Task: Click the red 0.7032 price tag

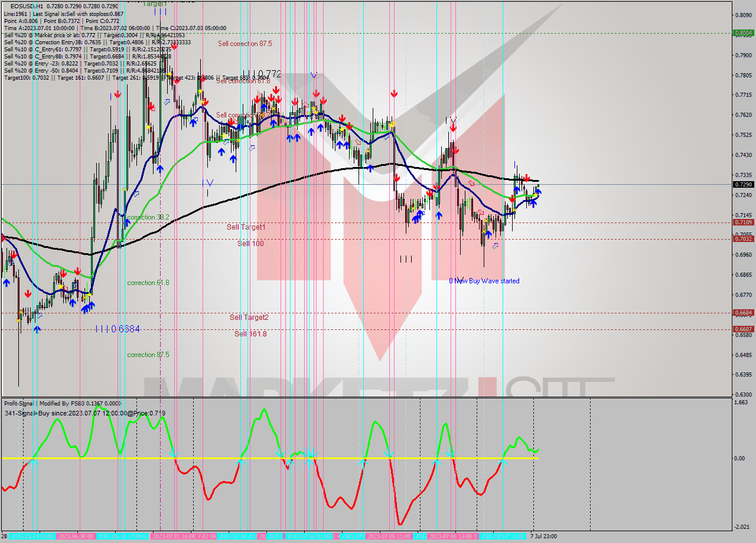Action: click(x=742, y=239)
